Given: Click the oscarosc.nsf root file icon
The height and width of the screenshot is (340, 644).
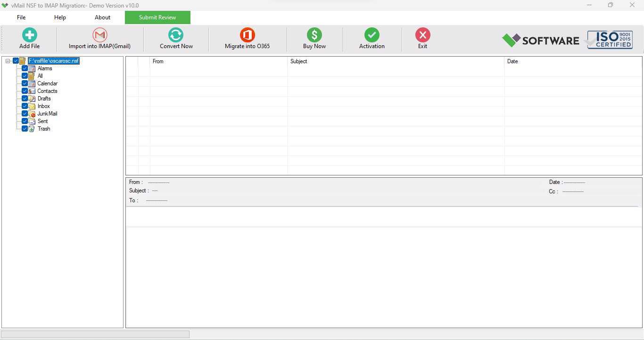Looking at the screenshot, I should (x=23, y=61).
